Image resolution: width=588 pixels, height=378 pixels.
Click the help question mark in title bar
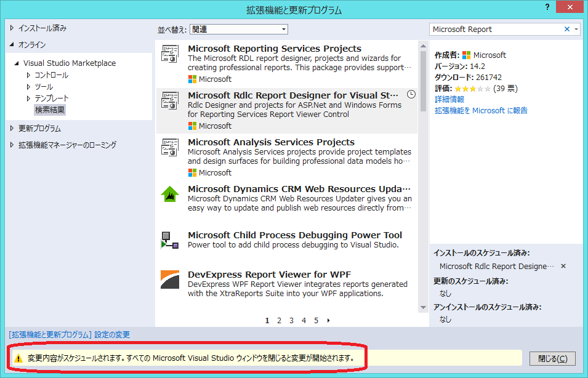click(x=547, y=7)
